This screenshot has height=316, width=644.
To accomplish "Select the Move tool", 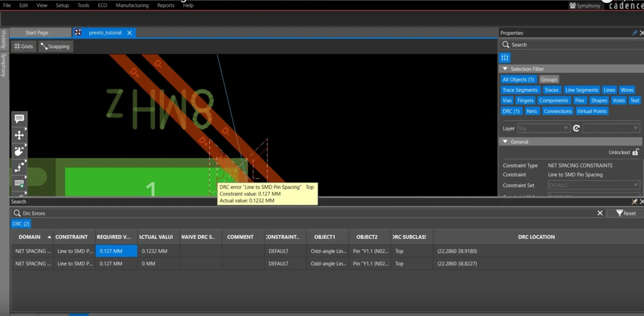I will click(19, 135).
